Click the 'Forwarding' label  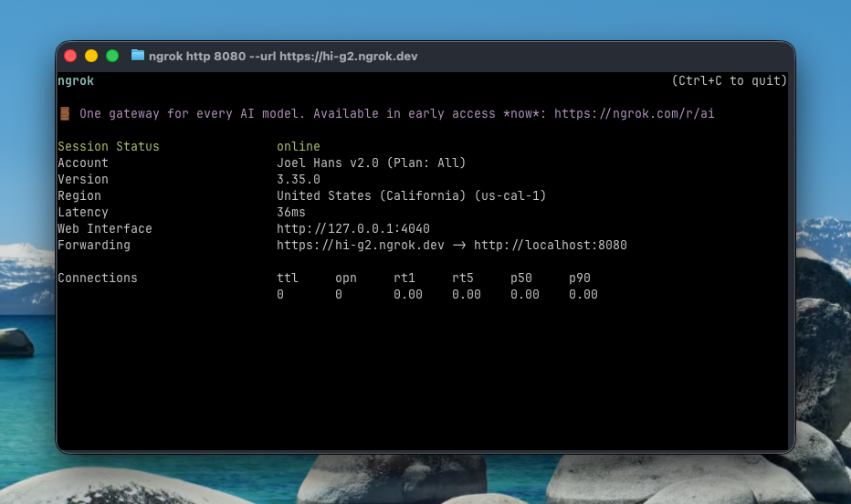tap(94, 246)
